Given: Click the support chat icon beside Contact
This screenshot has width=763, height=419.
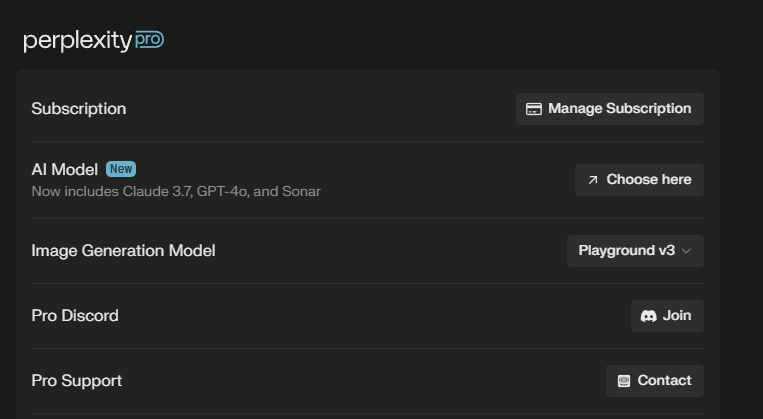Looking at the screenshot, I should pyautogui.click(x=623, y=381).
